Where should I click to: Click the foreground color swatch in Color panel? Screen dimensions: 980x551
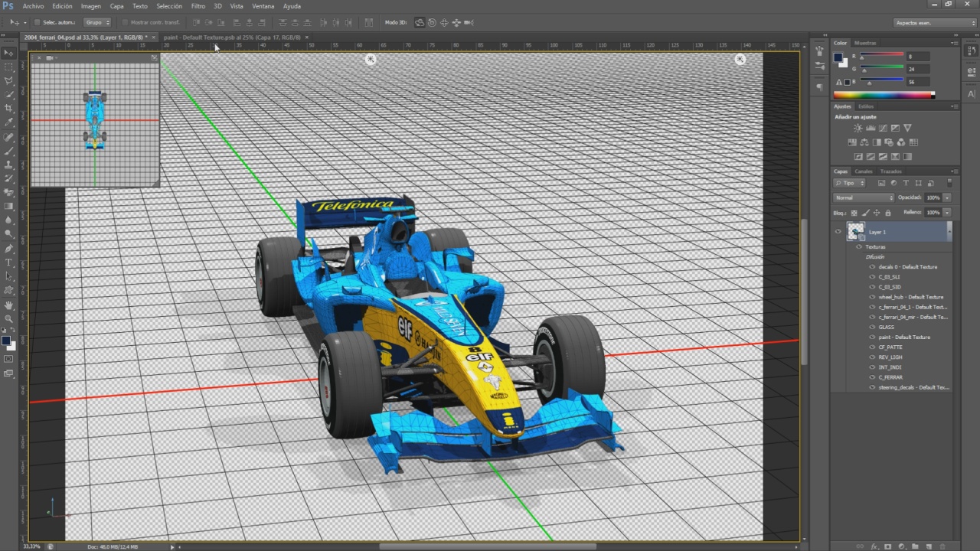coord(838,57)
